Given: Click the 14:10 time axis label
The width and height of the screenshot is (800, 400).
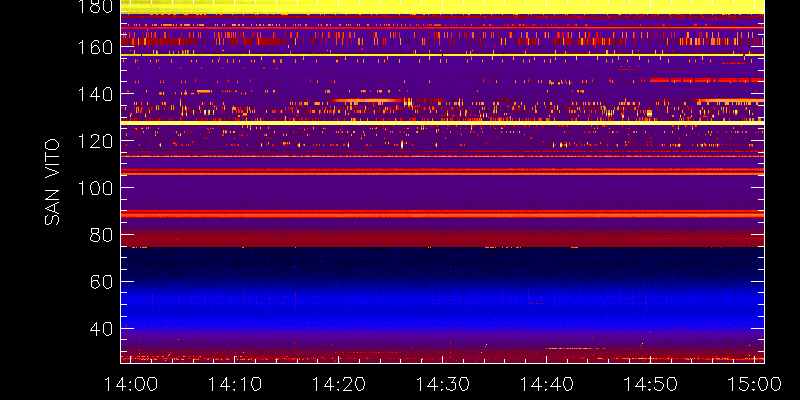Looking at the screenshot, I should [x=234, y=384].
